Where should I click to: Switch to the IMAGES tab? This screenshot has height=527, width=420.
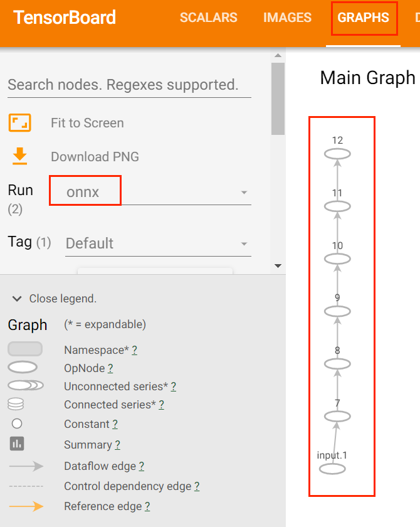click(287, 18)
